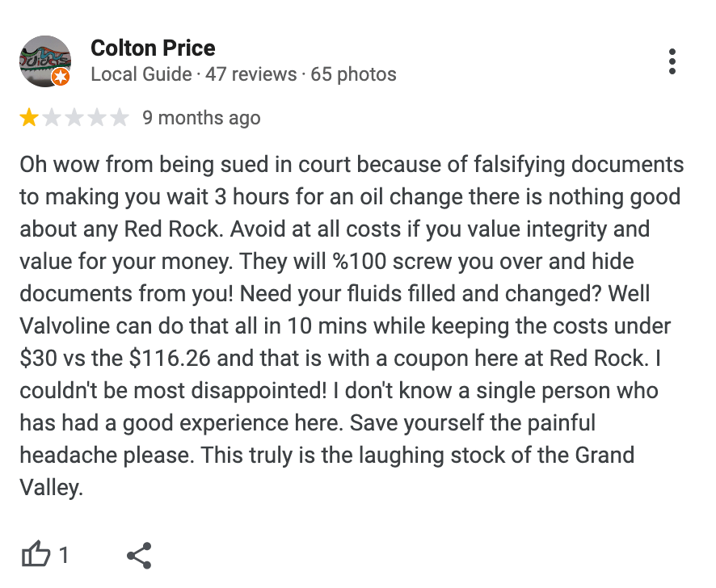This screenshot has height=588, width=716.
Task: Open the Colton Price reviewer name
Action: (153, 48)
